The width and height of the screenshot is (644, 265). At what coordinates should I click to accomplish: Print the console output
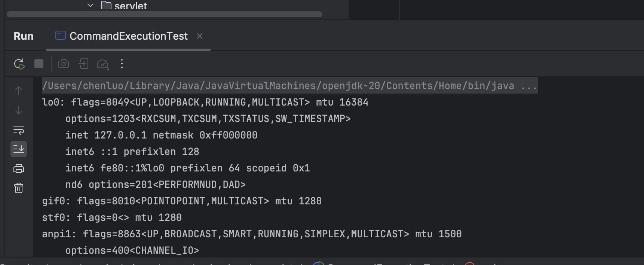(19, 168)
